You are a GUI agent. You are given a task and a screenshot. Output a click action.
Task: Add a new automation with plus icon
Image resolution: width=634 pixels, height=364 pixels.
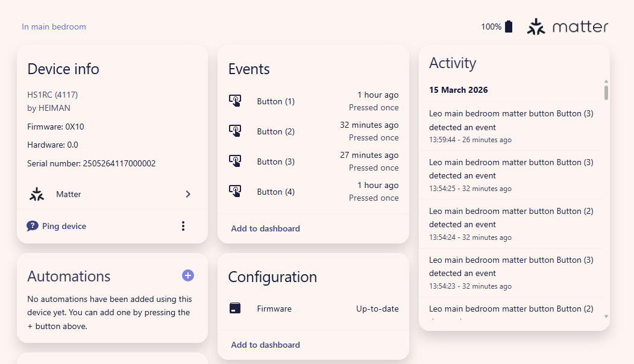coord(187,275)
